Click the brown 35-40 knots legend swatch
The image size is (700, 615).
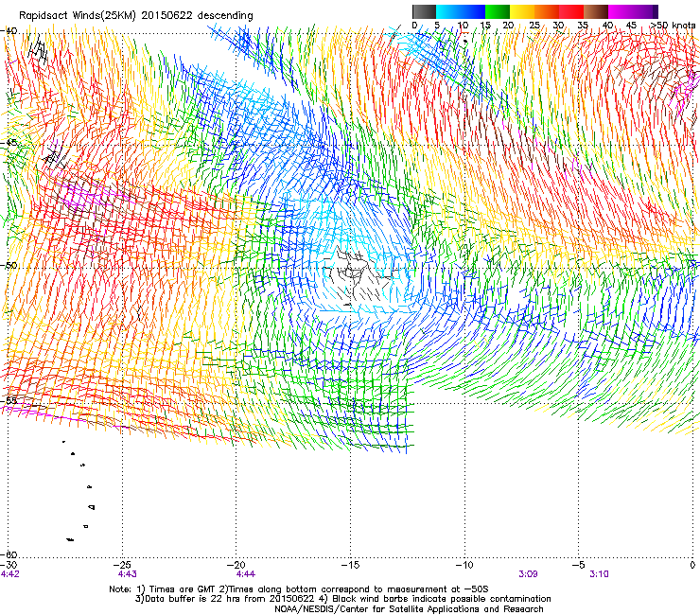point(596,11)
